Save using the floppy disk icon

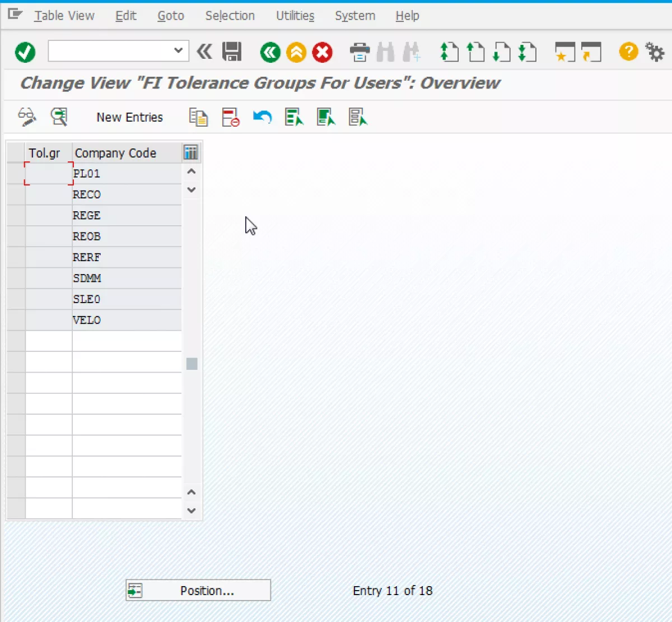[x=232, y=52]
